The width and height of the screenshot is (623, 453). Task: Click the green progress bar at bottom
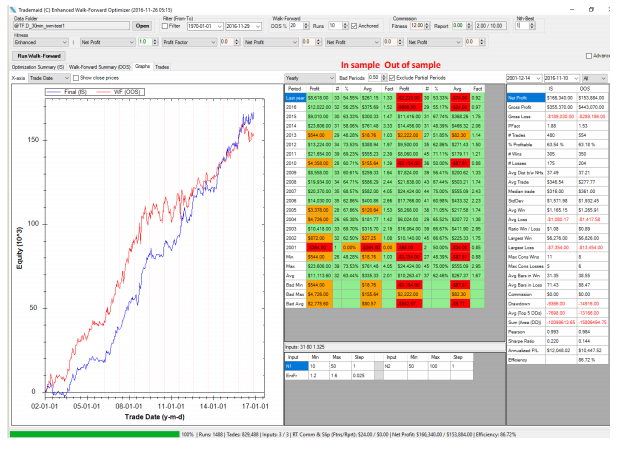(x=90, y=435)
